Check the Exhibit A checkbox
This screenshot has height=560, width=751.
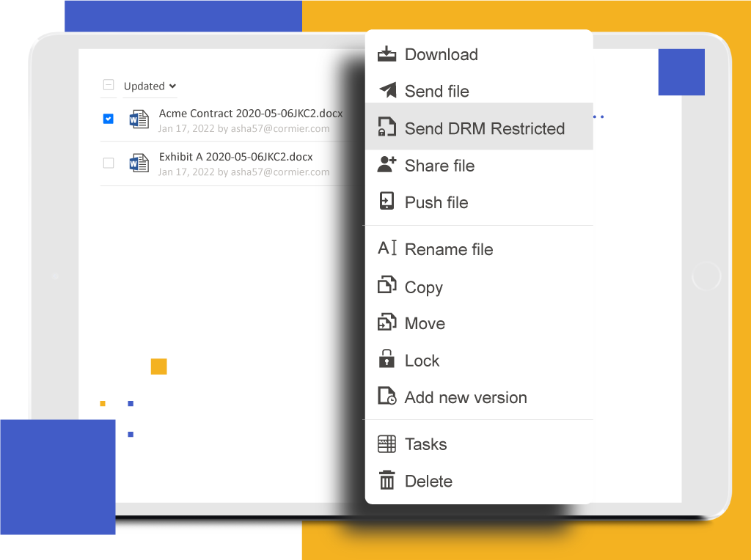pyautogui.click(x=108, y=164)
